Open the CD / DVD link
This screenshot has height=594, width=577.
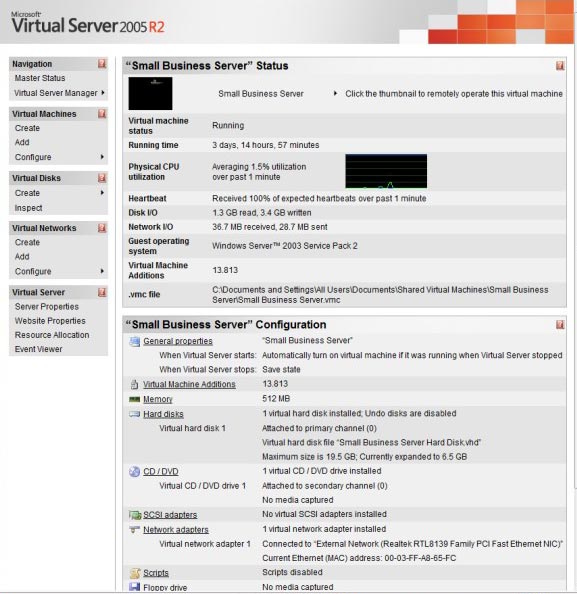coord(161,471)
